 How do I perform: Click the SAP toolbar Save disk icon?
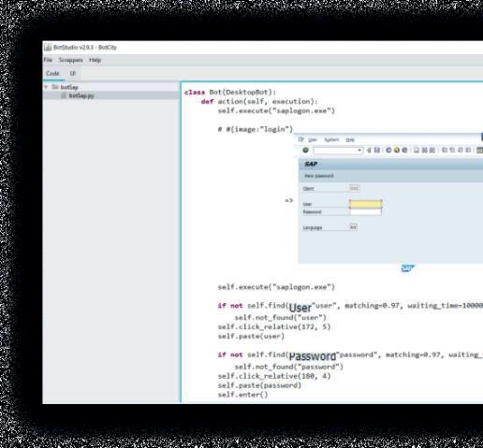click(x=377, y=150)
